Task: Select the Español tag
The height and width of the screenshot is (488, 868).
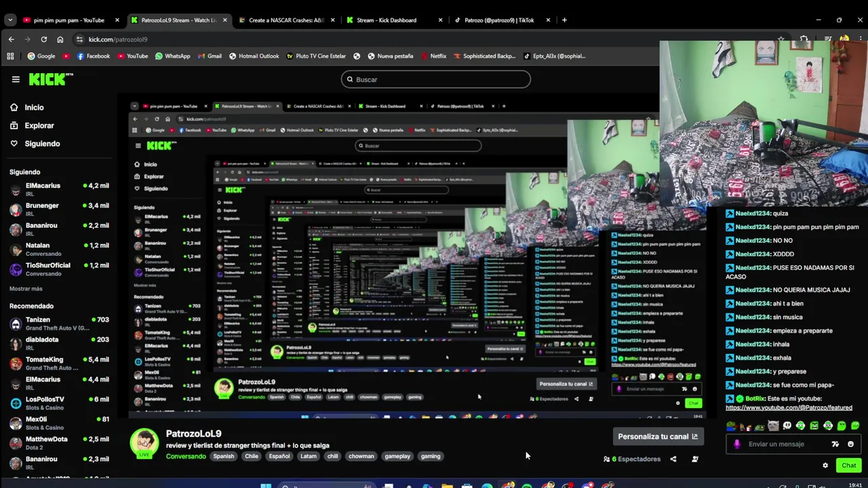Action: coord(279,456)
